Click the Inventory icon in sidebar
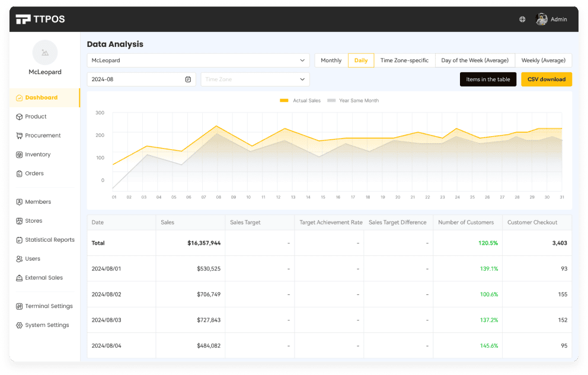 click(x=19, y=155)
